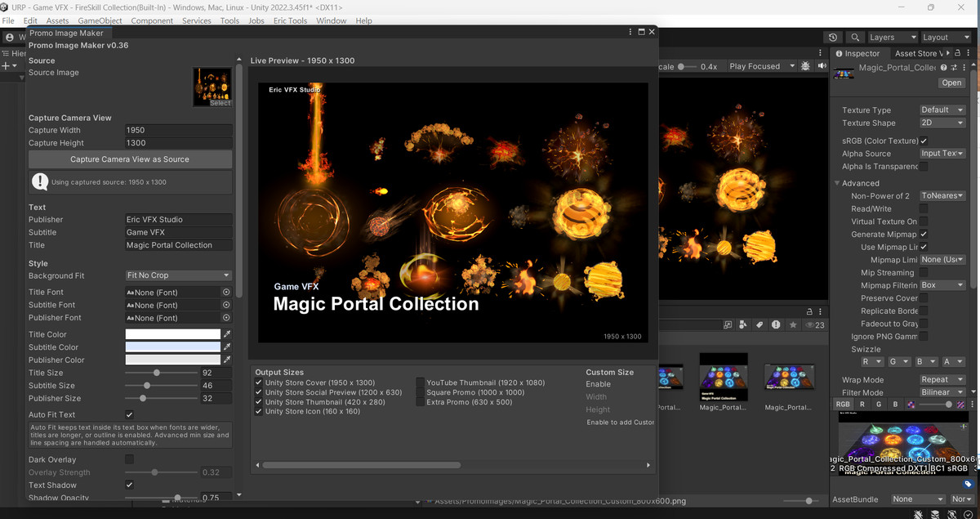Enable Extra Promo (630 x 500) output
Viewport: 980px width, 519px height.
click(421, 402)
